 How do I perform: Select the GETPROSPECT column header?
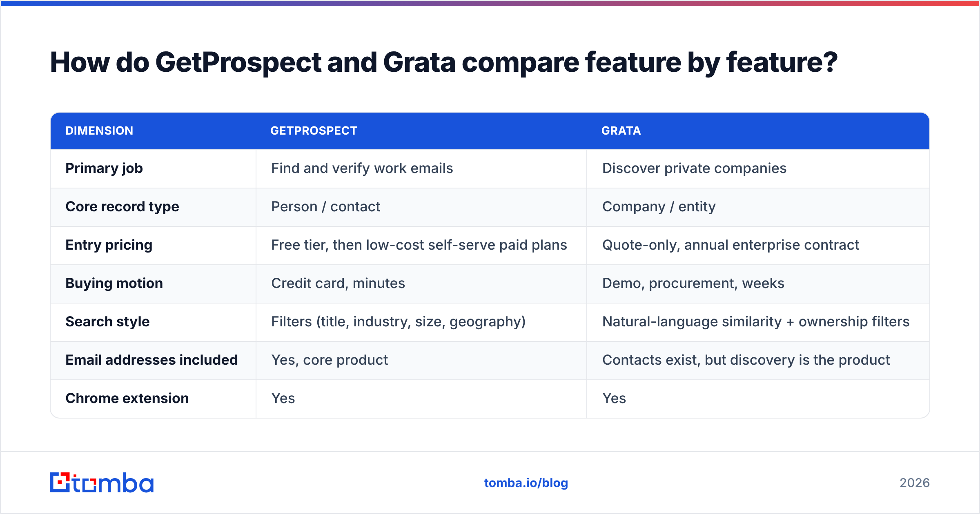pos(314,131)
